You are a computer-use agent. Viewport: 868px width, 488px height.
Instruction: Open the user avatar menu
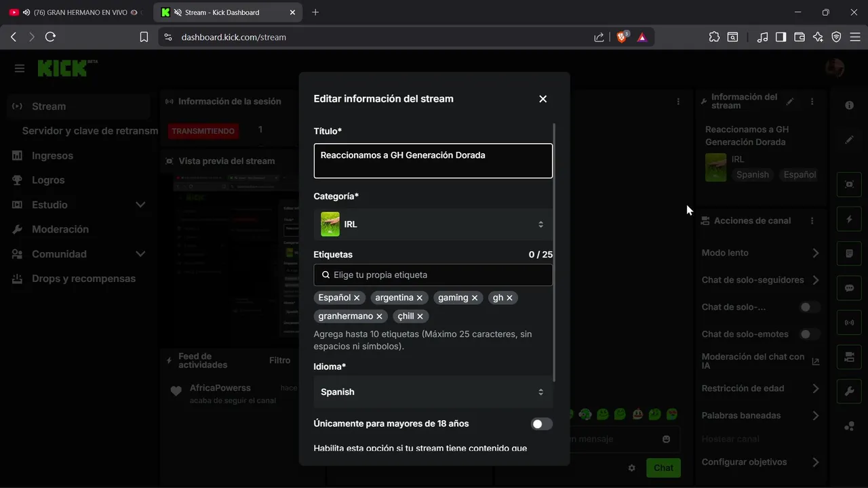(x=835, y=68)
